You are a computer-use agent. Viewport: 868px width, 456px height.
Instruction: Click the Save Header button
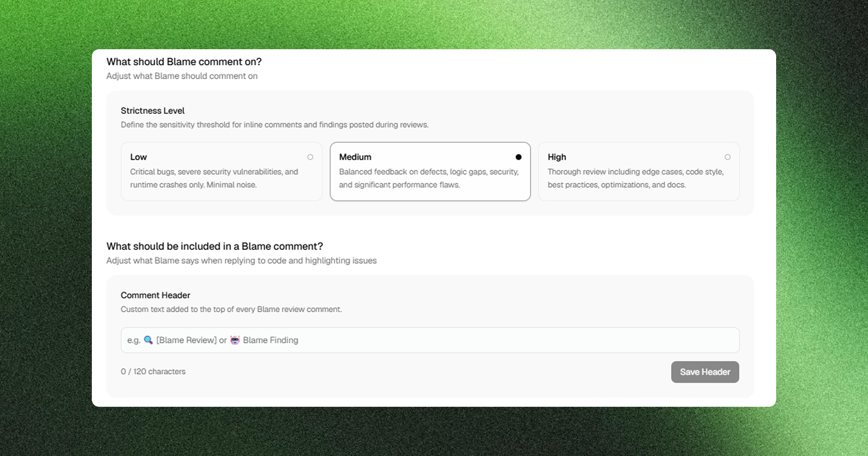705,372
